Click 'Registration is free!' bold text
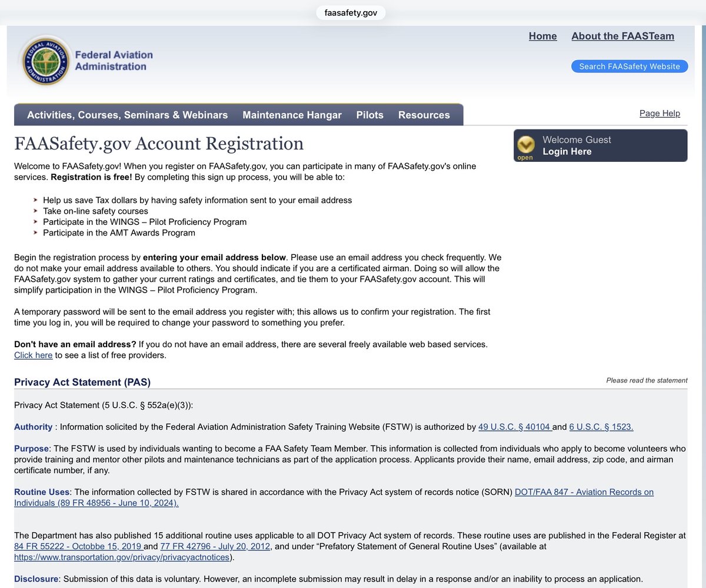 [91, 177]
